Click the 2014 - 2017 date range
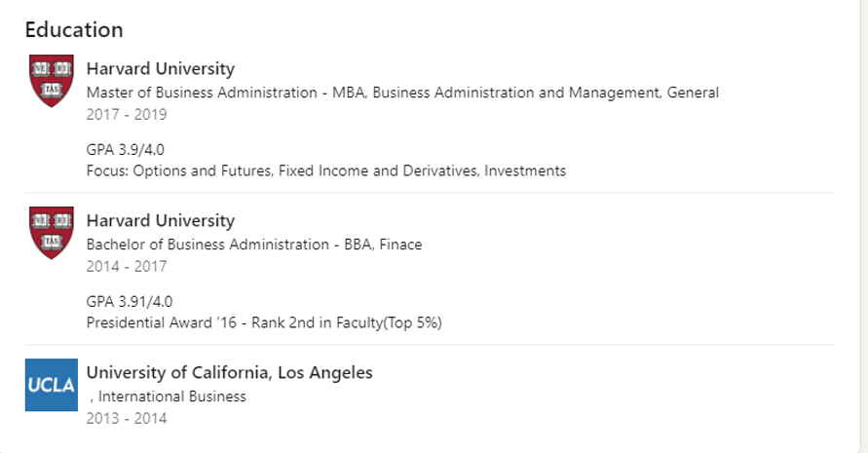The height and width of the screenshot is (453, 868). point(127,267)
